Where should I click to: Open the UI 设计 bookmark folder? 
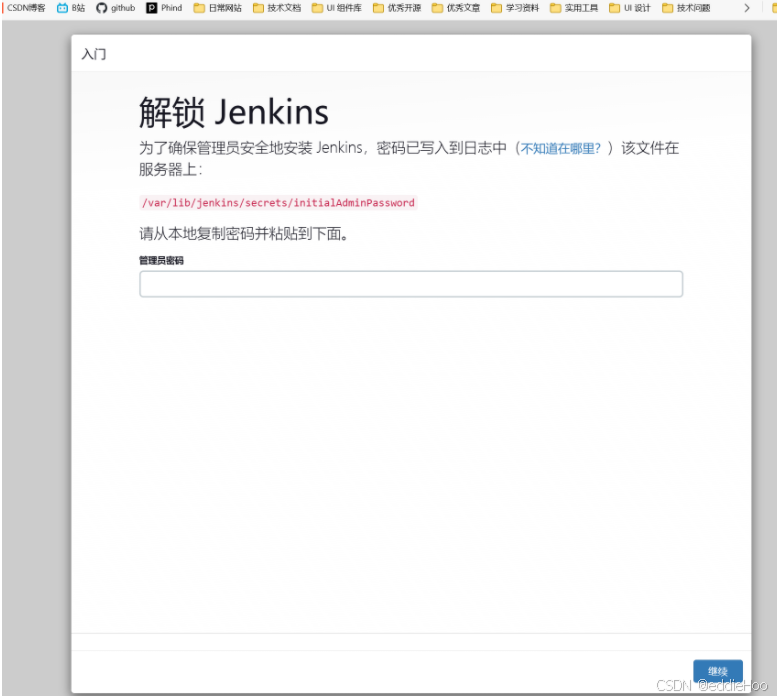(x=629, y=8)
